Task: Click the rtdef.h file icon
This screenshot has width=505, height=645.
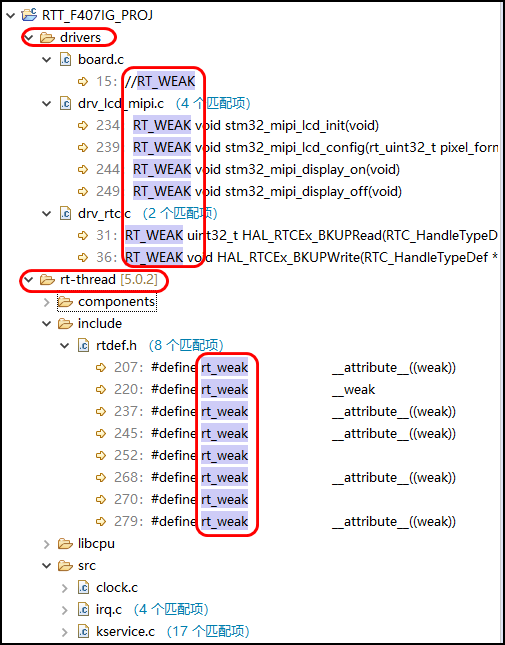Action: tap(83, 346)
